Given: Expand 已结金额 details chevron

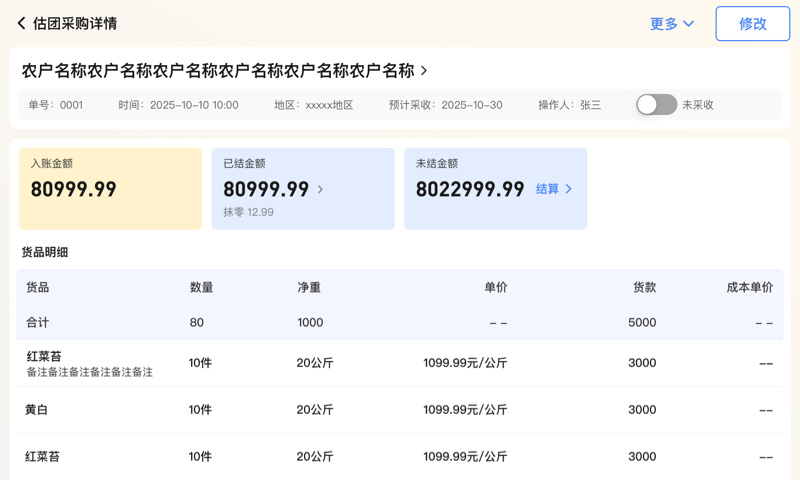Looking at the screenshot, I should pyautogui.click(x=320, y=189).
